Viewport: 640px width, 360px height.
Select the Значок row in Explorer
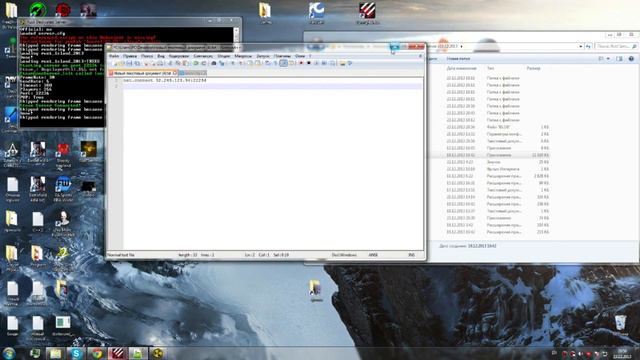pyautogui.click(x=497, y=162)
